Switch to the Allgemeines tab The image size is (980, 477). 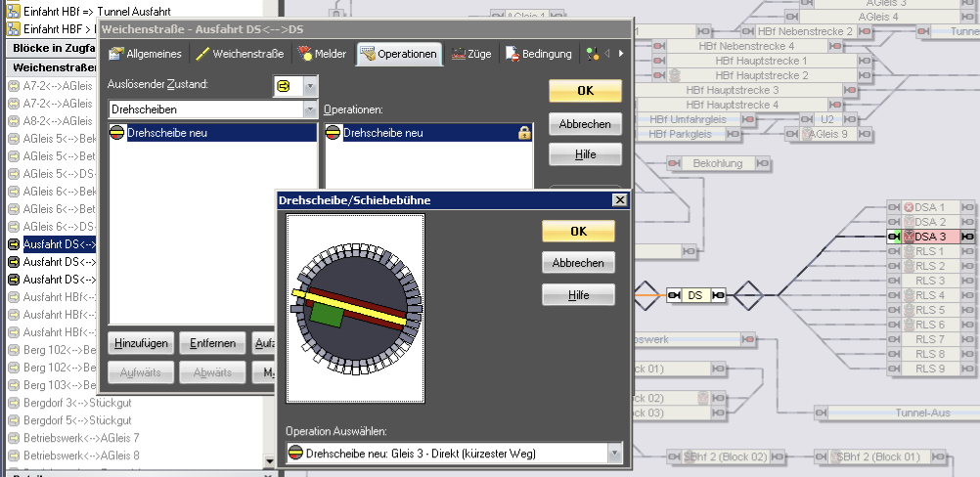(x=149, y=54)
